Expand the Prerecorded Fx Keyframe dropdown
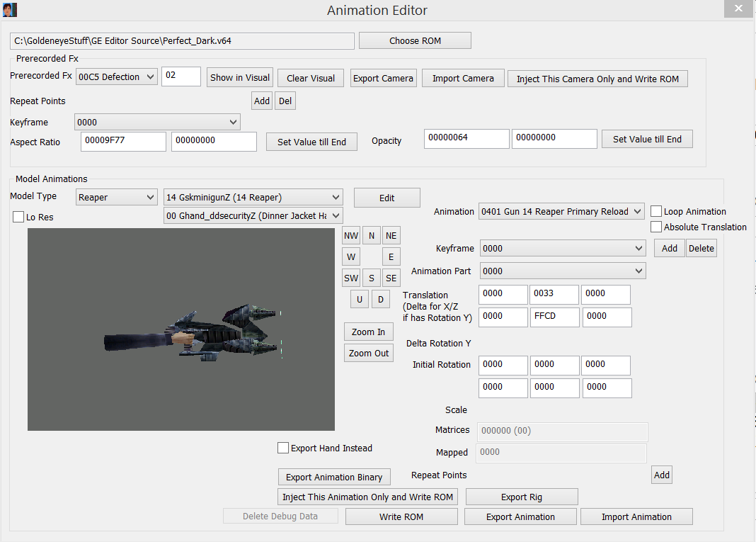The height and width of the screenshot is (542, 756). click(157, 122)
